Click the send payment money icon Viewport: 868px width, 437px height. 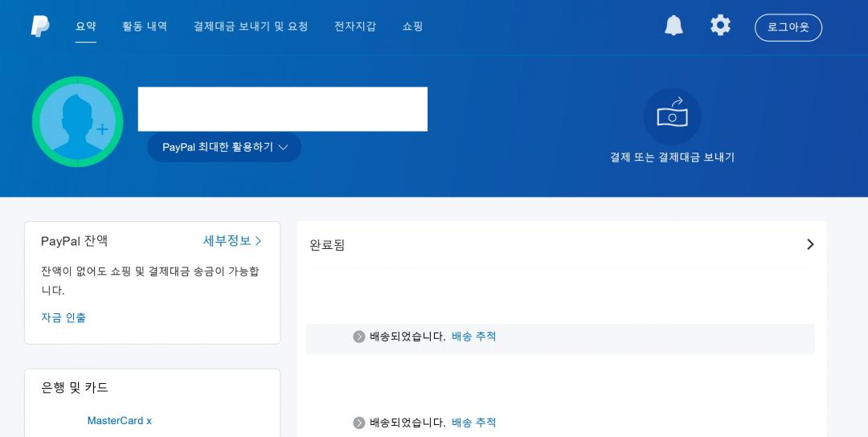pos(672,116)
